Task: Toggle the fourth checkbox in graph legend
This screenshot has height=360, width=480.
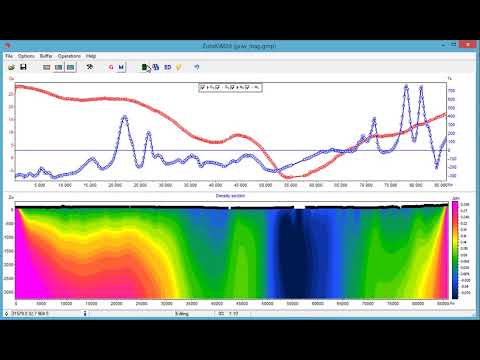Action: tap(247, 87)
